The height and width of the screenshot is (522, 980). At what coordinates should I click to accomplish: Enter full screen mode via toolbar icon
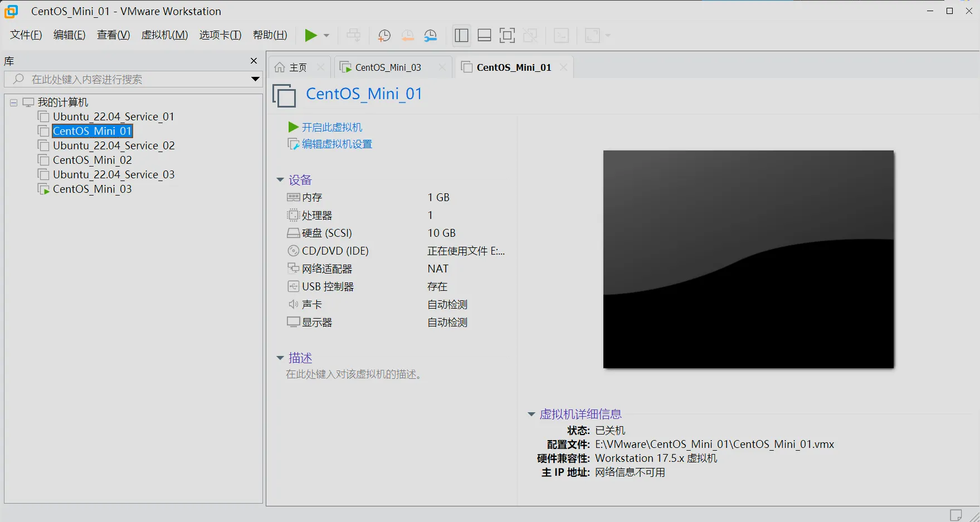pos(507,35)
